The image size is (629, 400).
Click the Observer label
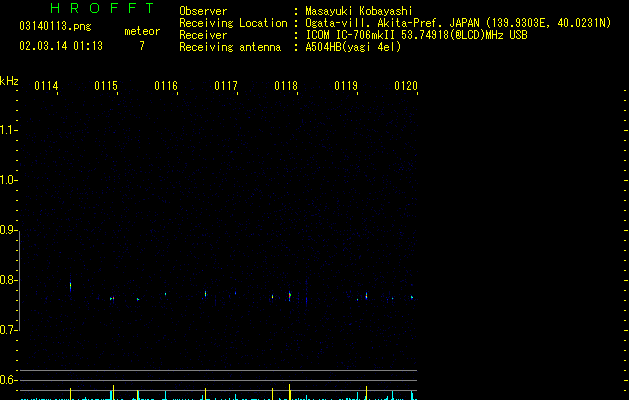coord(203,11)
